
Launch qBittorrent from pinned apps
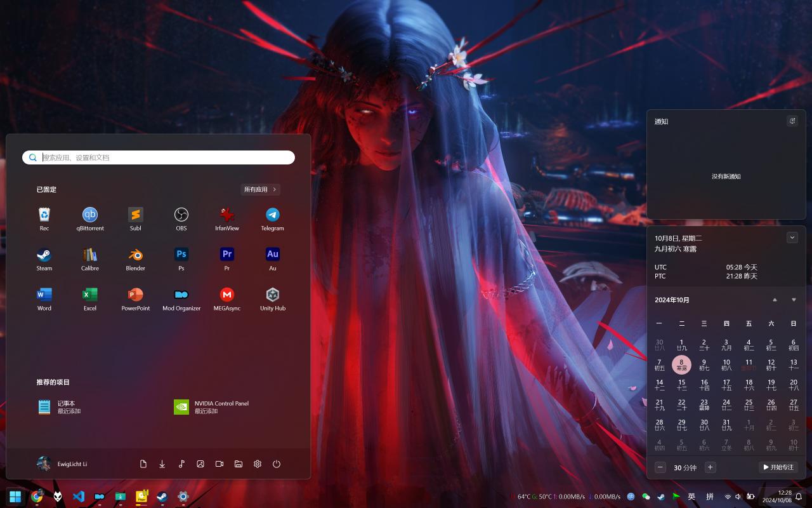click(x=90, y=219)
